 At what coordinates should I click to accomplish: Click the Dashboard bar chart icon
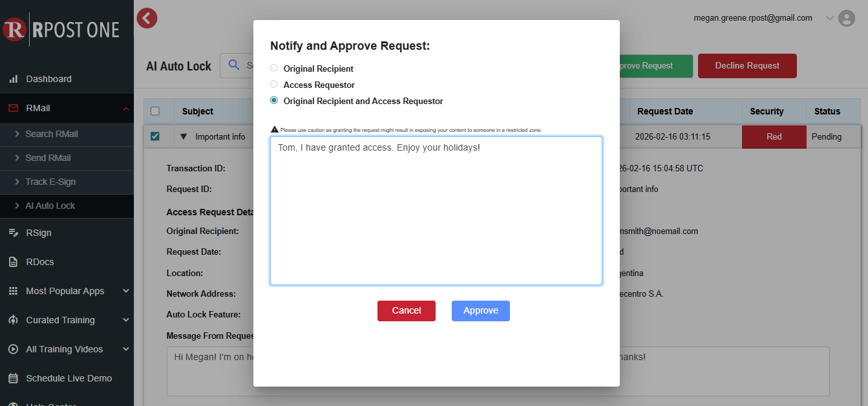[x=13, y=79]
